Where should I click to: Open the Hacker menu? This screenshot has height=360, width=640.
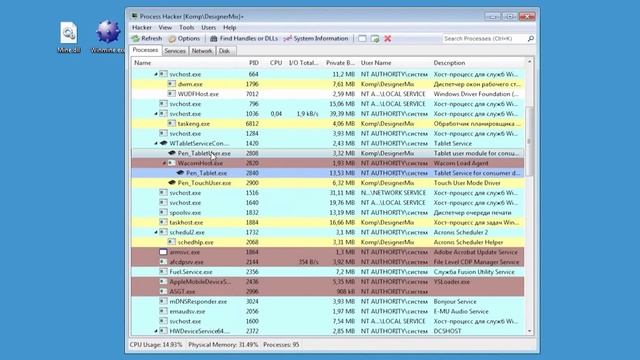pos(142,27)
